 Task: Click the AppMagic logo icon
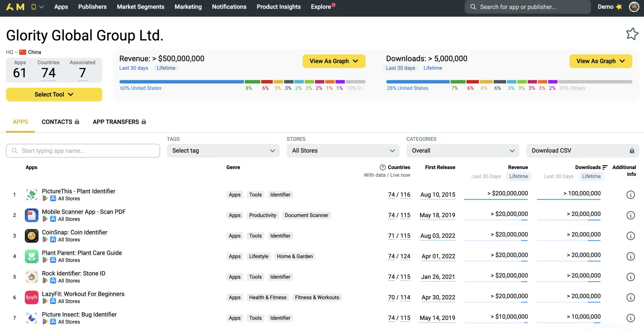coord(15,7)
